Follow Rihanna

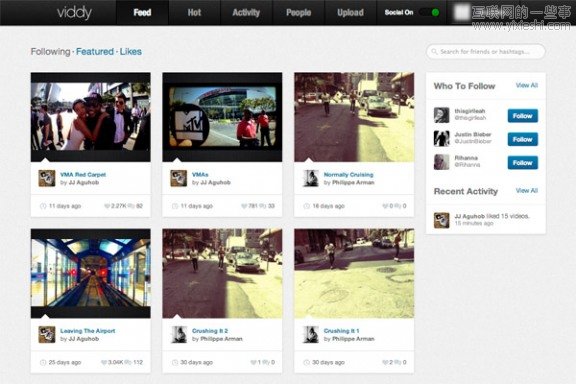point(523,163)
